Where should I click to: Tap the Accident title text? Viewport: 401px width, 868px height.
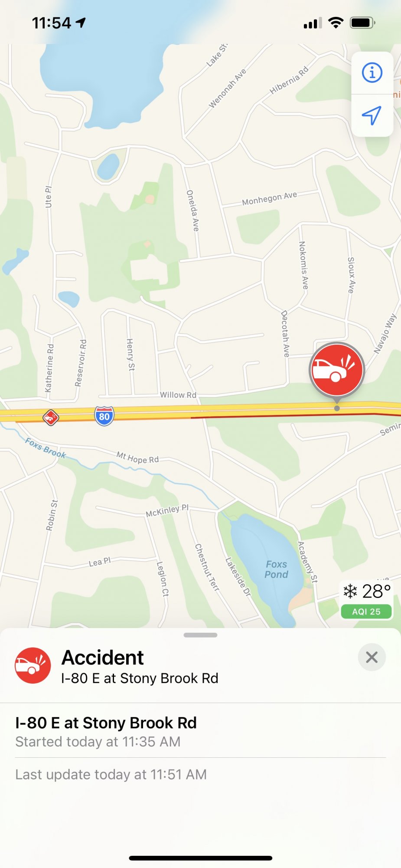pyautogui.click(x=103, y=658)
